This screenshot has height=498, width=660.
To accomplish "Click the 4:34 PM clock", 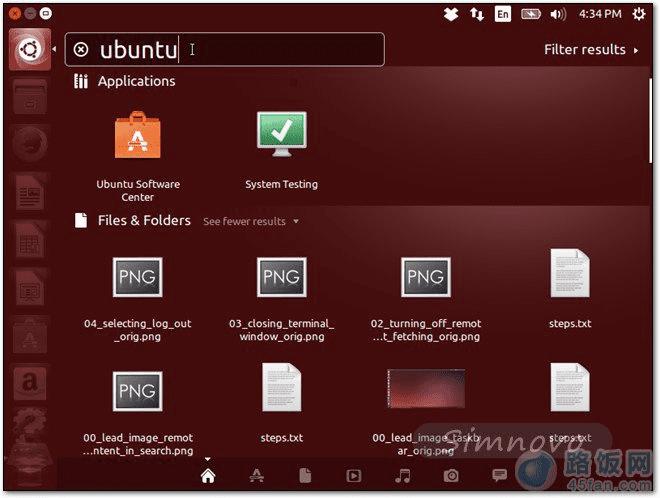I will [600, 14].
